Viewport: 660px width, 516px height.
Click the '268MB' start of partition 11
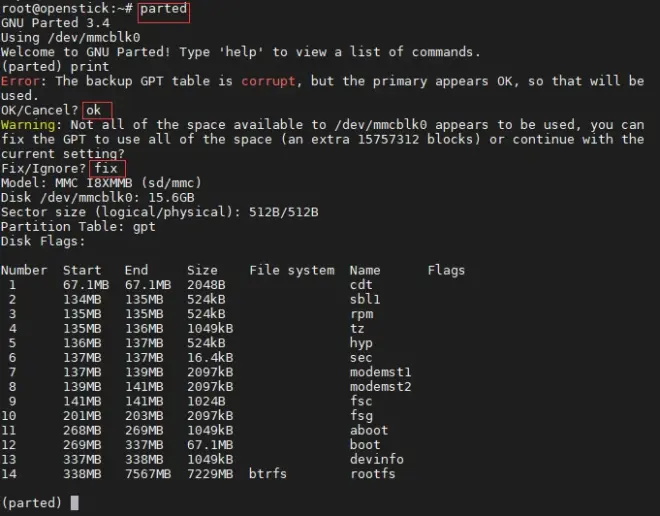[82, 430]
